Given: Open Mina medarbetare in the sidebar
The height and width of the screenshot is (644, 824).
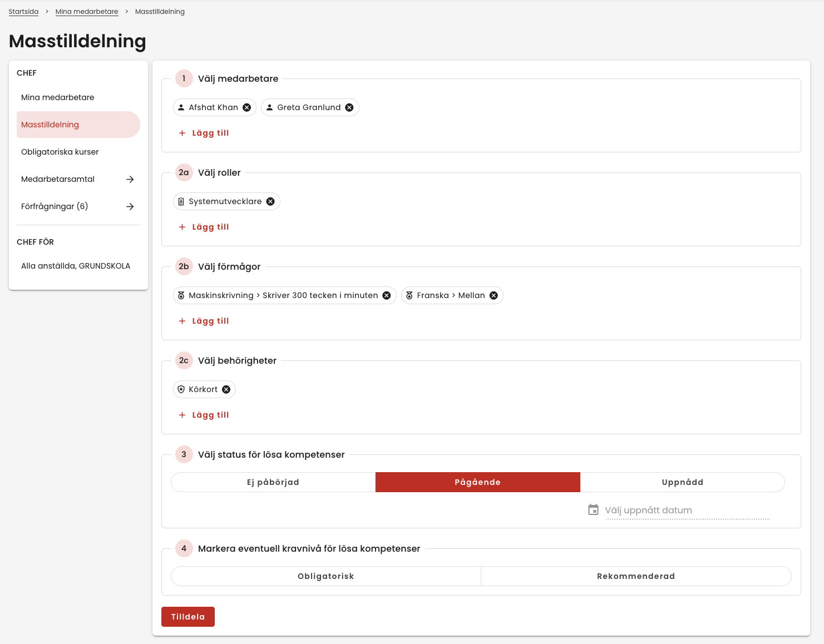Looking at the screenshot, I should (58, 97).
